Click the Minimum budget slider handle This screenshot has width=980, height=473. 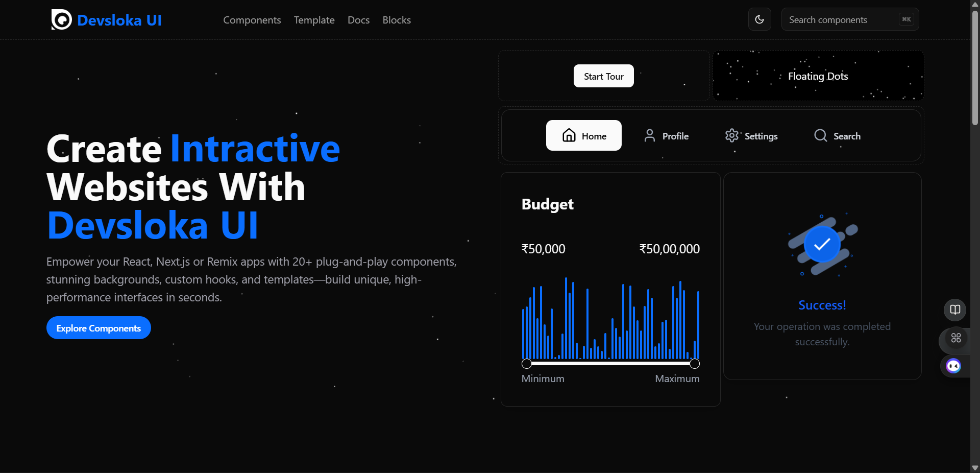(x=527, y=364)
